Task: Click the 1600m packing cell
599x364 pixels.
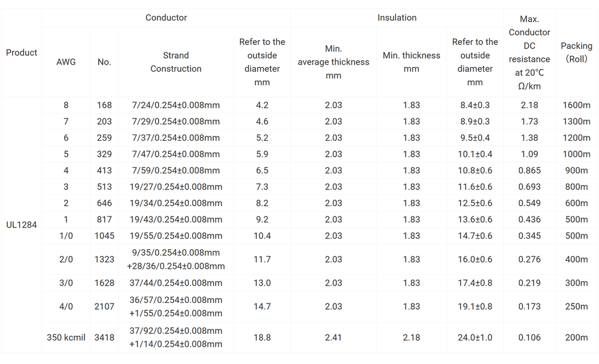Action: pos(576,105)
